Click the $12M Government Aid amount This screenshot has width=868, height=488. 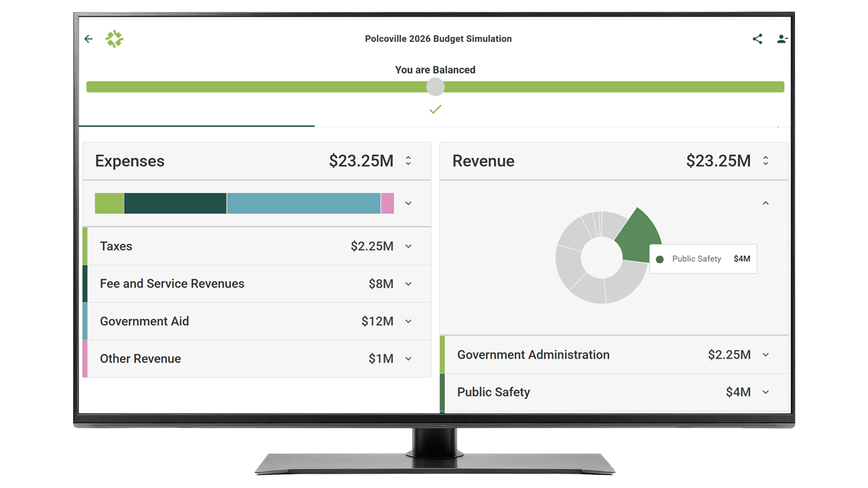378,322
